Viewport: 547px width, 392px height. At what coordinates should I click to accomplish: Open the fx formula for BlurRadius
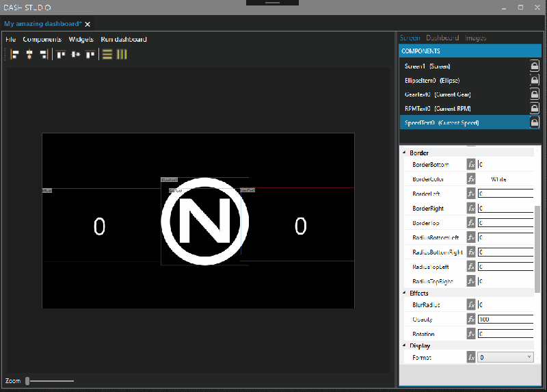pos(471,304)
